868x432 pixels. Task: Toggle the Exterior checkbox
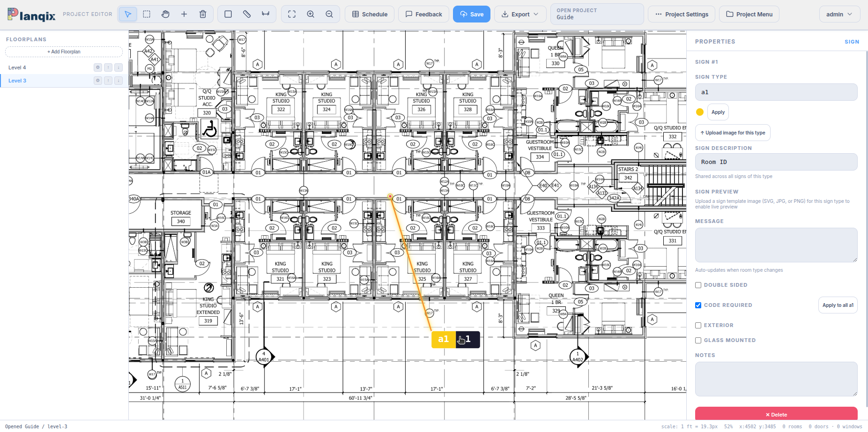698,325
